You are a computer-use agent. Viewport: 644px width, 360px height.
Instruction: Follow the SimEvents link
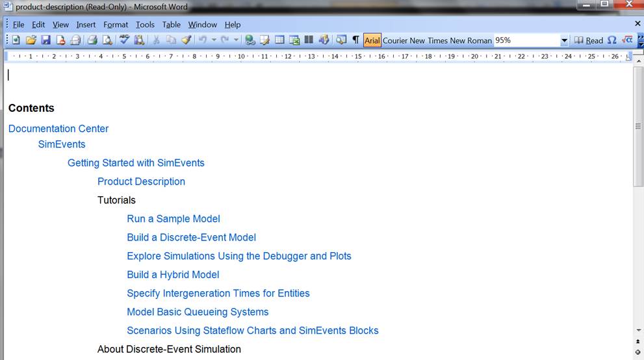(x=62, y=144)
